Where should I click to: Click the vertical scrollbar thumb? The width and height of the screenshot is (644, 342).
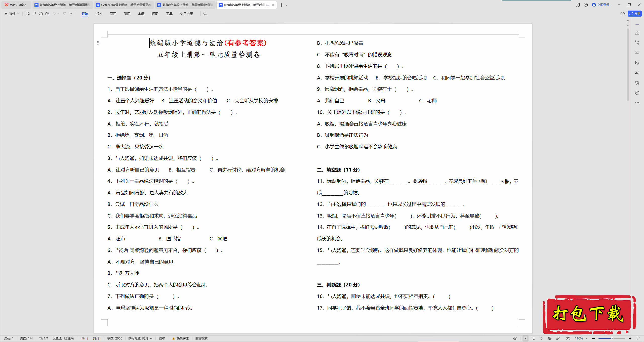point(628,65)
